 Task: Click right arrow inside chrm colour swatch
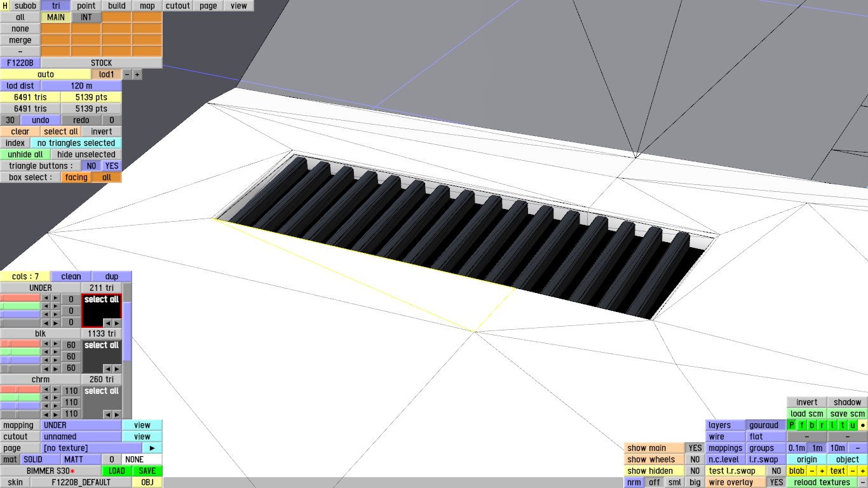116,414
